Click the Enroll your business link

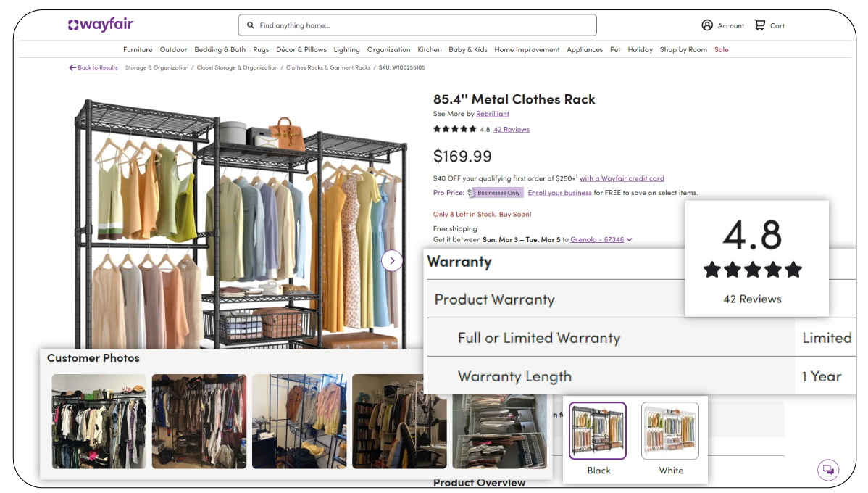(559, 193)
